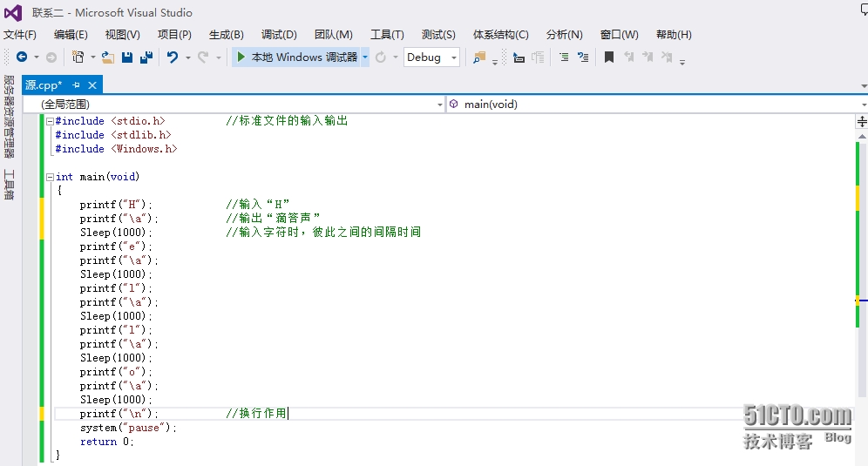Click the Previous Bookmark icon
This screenshot has width=868, height=466.
click(628, 57)
